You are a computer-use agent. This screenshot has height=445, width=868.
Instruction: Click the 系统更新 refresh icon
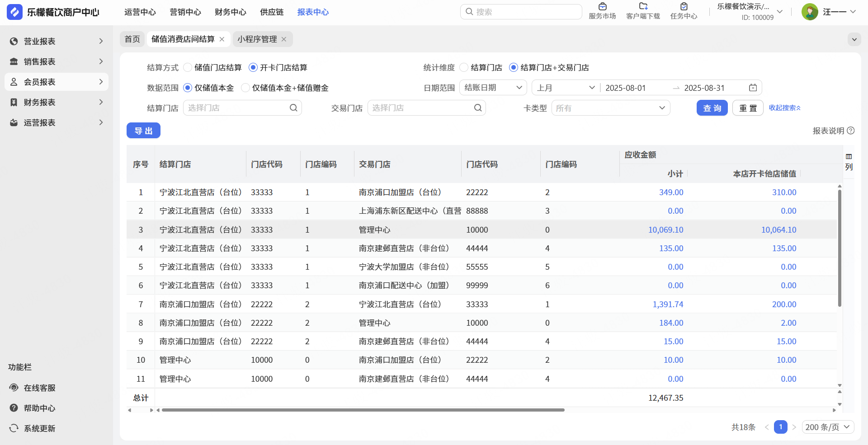point(14,428)
